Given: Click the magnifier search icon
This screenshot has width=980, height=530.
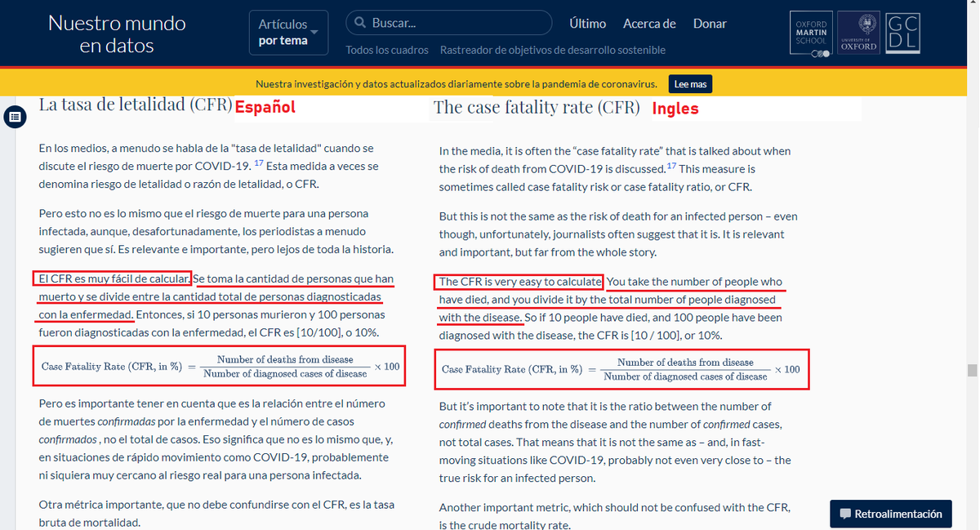Looking at the screenshot, I should [x=359, y=23].
